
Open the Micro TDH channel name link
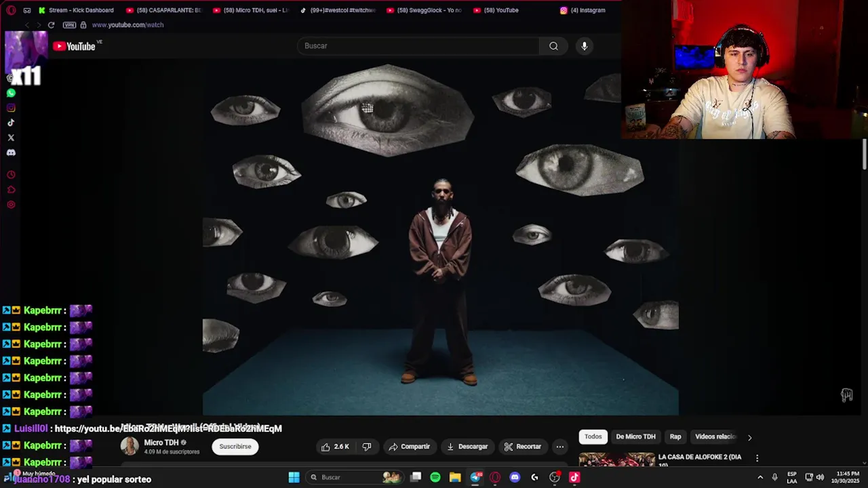[x=161, y=443]
